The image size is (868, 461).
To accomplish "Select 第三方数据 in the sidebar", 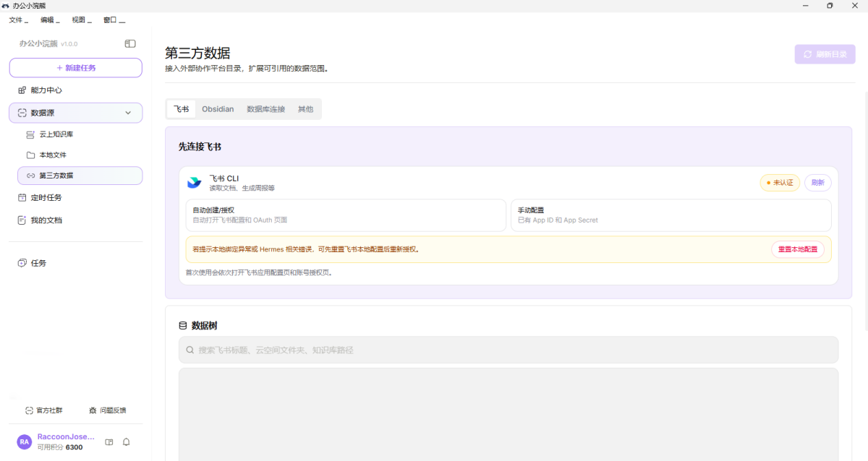I will [80, 176].
